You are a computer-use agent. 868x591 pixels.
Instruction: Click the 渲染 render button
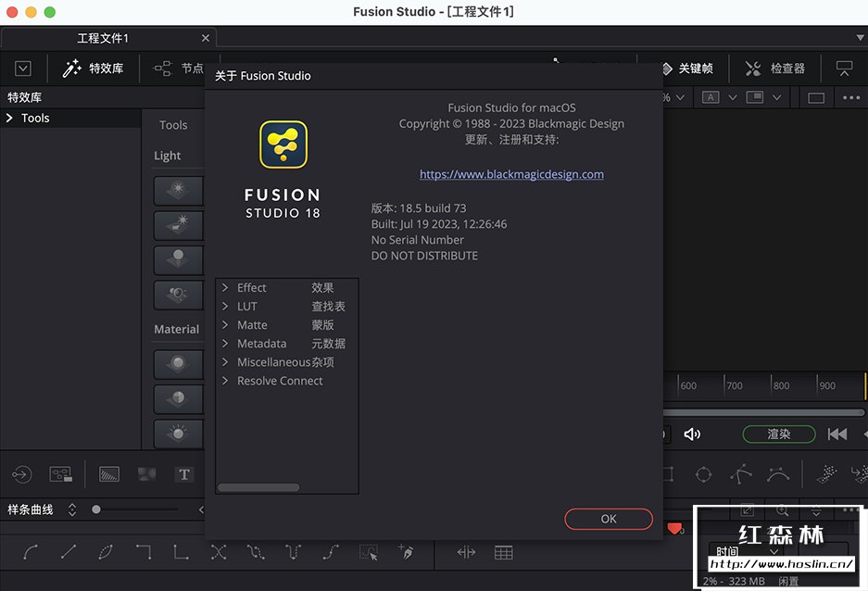778,434
